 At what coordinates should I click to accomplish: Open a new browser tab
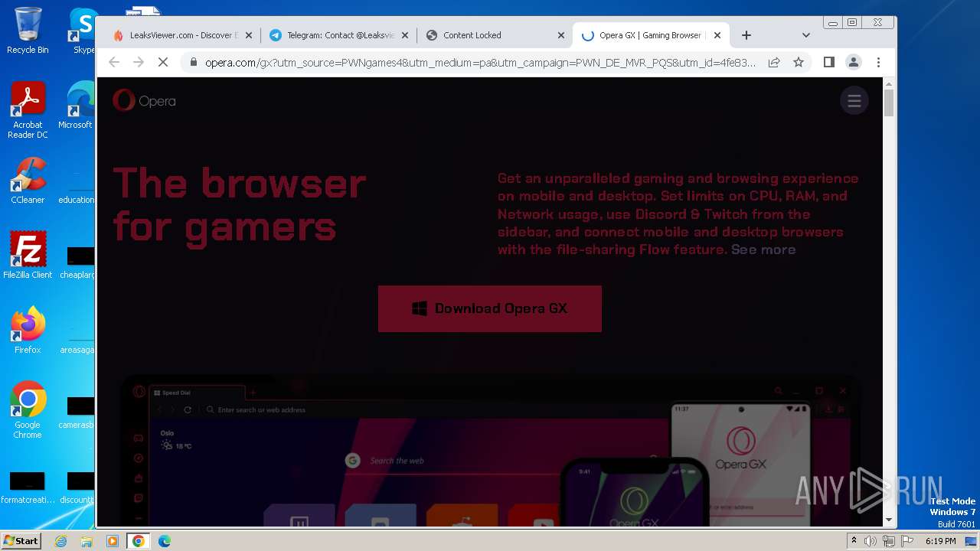point(746,35)
